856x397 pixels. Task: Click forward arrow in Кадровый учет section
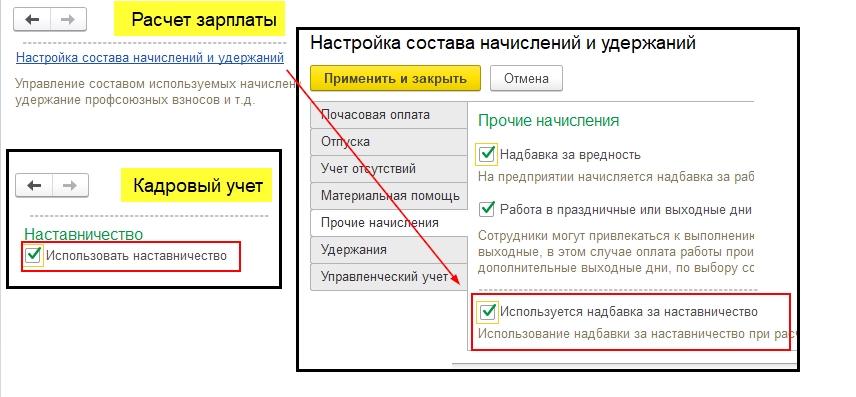70,186
